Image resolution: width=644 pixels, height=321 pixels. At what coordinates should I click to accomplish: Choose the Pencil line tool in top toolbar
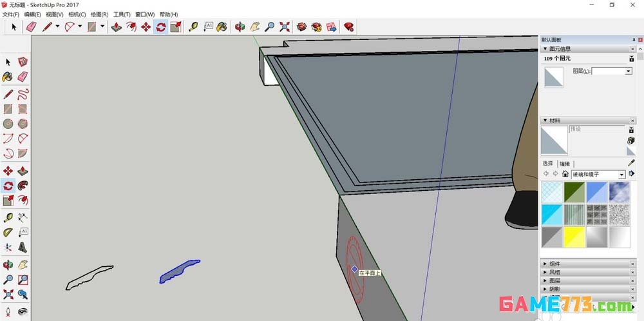(x=47, y=27)
